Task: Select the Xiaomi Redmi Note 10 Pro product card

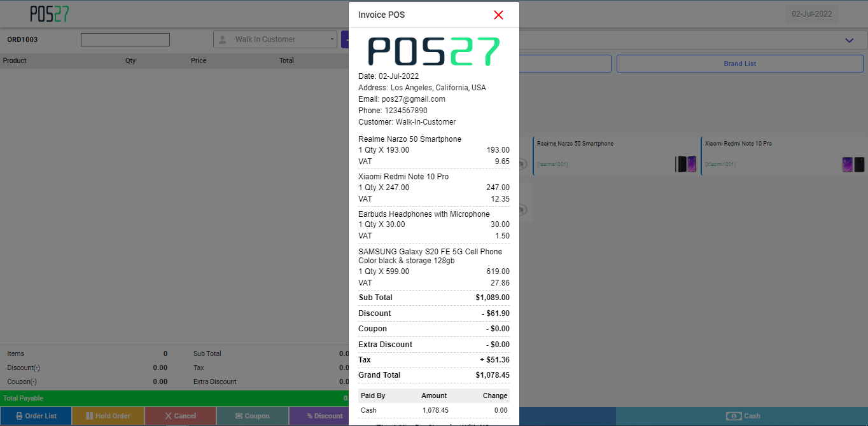Action: click(784, 156)
